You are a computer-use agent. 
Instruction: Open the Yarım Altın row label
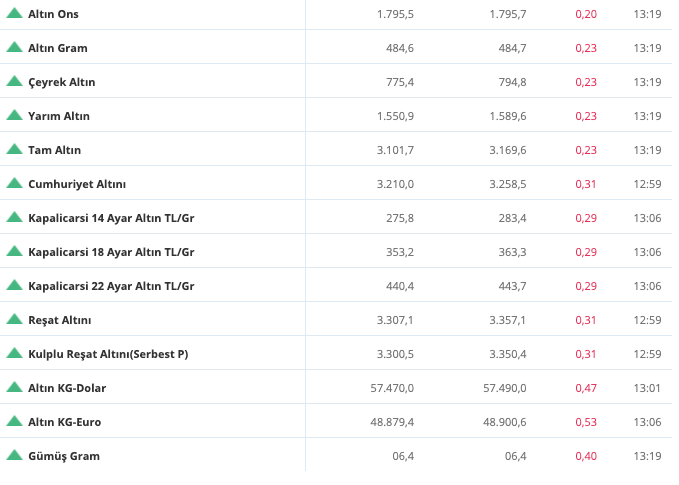(59, 116)
